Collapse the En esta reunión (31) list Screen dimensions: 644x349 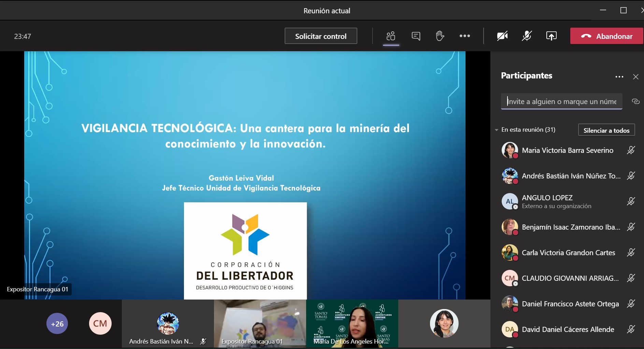point(497,130)
